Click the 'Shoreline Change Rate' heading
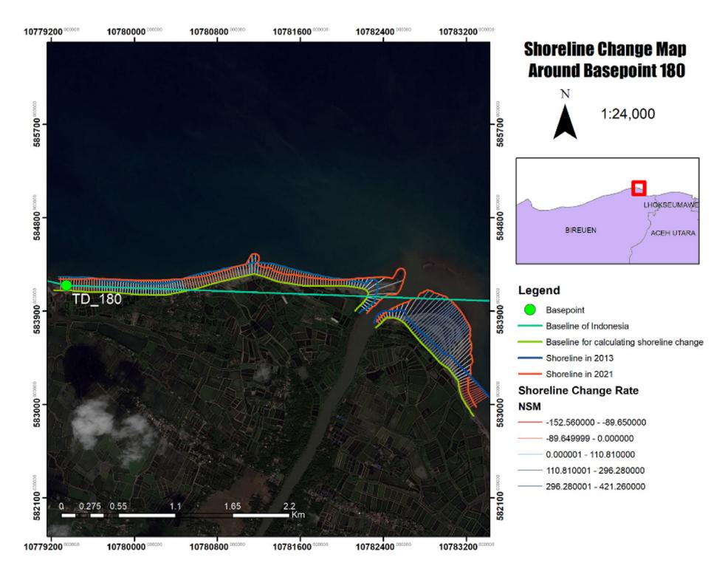728x577 pixels. coord(579,391)
